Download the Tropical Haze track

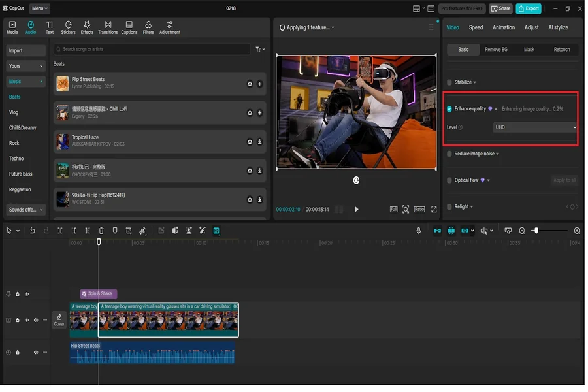[259, 142]
